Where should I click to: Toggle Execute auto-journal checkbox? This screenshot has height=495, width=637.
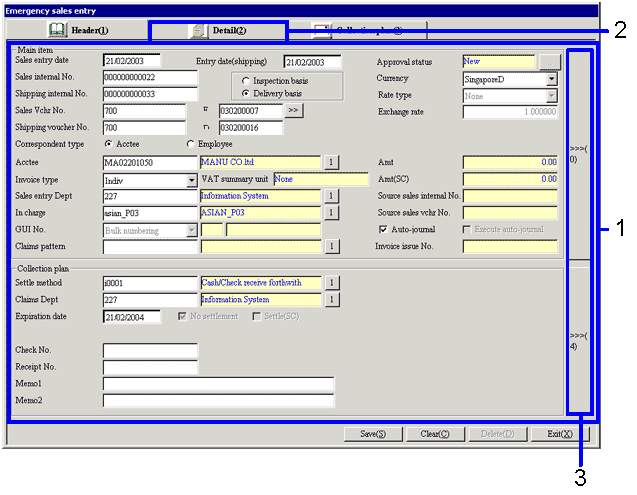click(x=466, y=230)
